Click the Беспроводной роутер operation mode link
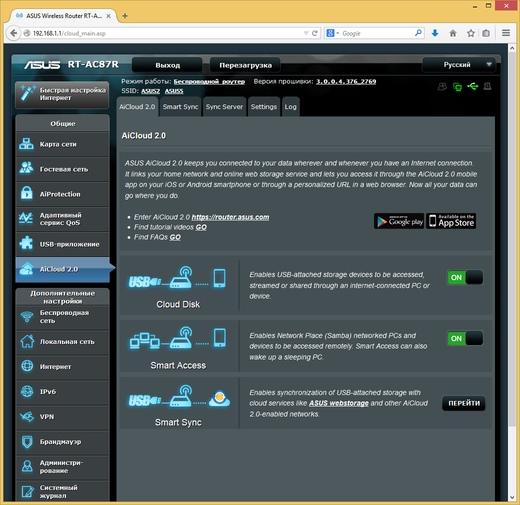The width and height of the screenshot is (520, 505). (209, 81)
